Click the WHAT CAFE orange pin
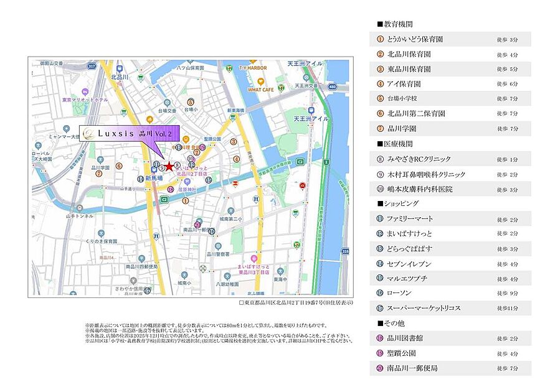This screenshot has height=392, width=555. [x=261, y=82]
